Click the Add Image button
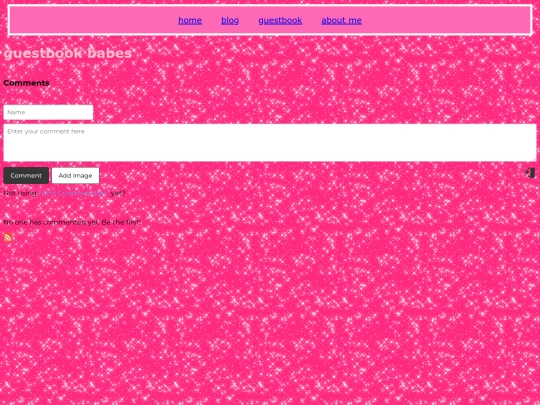 (75, 176)
